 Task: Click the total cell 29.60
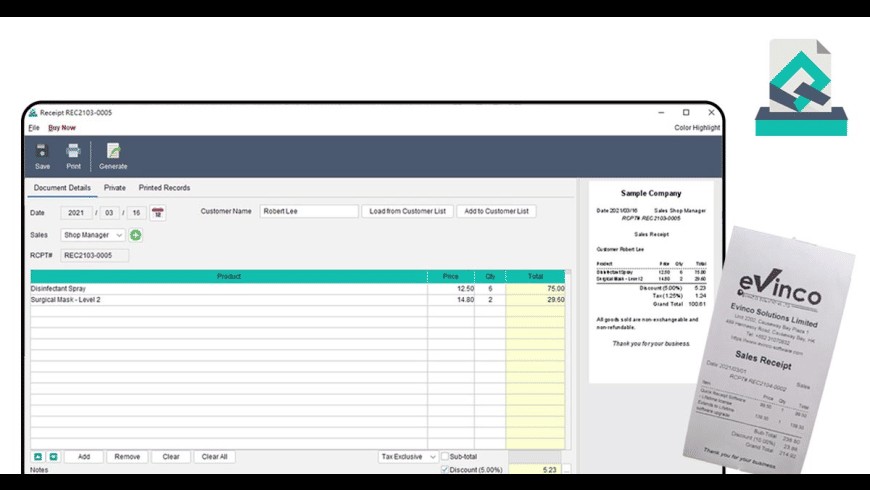click(535, 300)
